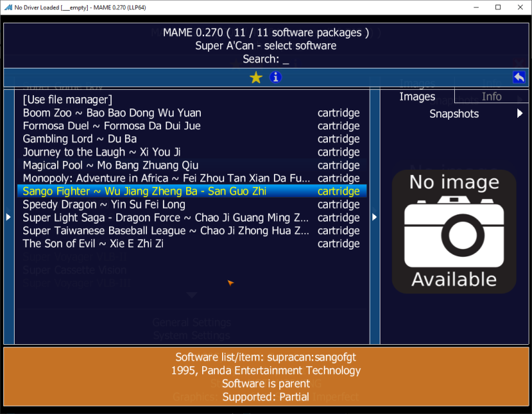This screenshot has width=532, height=414.
Task: Click 1995, Panda Entertainment Technology line
Action: [x=265, y=370]
